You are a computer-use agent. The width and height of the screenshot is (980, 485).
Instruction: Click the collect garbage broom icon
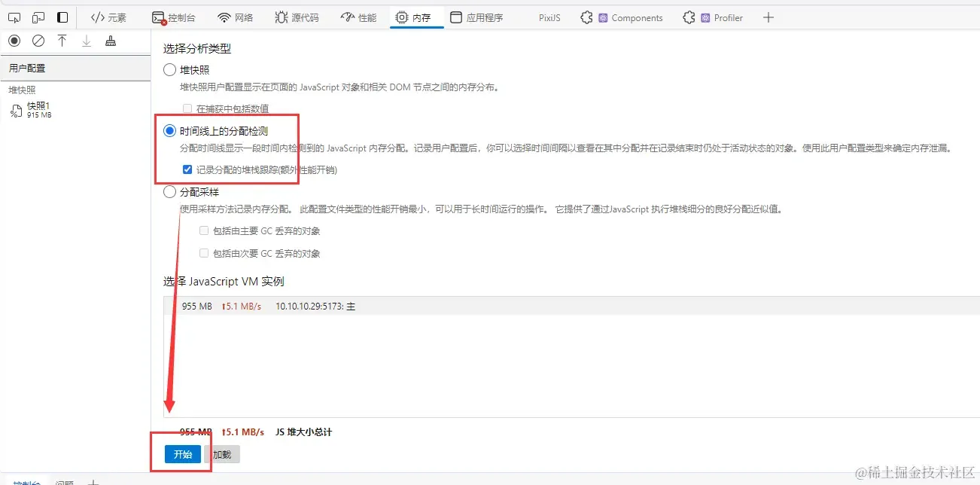point(111,41)
